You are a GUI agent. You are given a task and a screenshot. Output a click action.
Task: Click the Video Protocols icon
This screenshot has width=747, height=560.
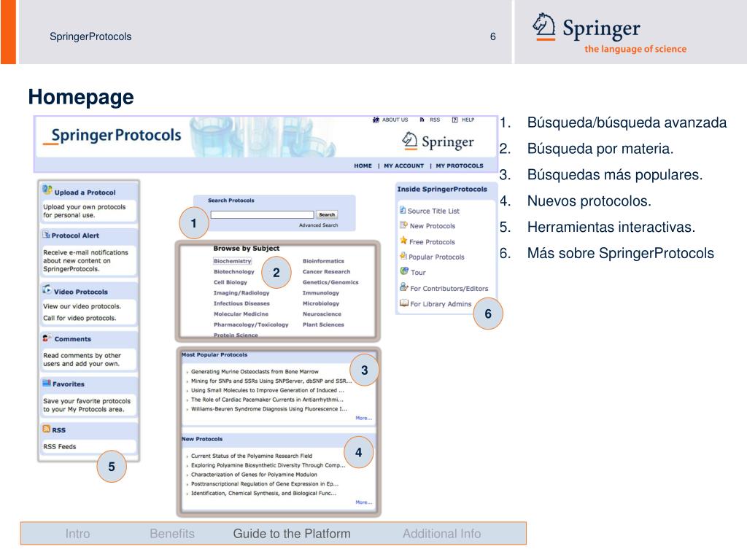[47, 289]
